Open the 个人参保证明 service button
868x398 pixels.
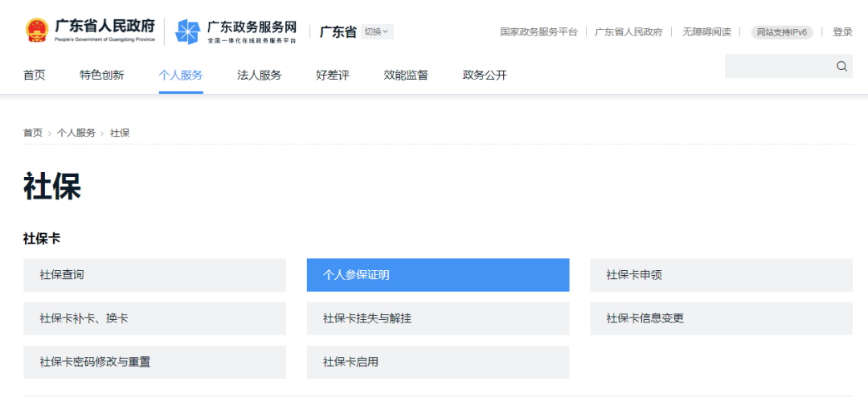click(x=438, y=275)
